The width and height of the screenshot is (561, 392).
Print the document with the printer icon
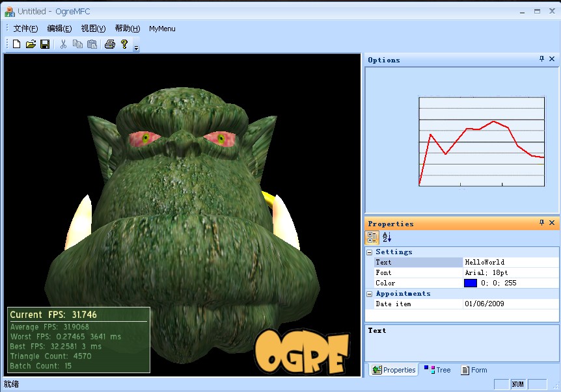pos(110,44)
